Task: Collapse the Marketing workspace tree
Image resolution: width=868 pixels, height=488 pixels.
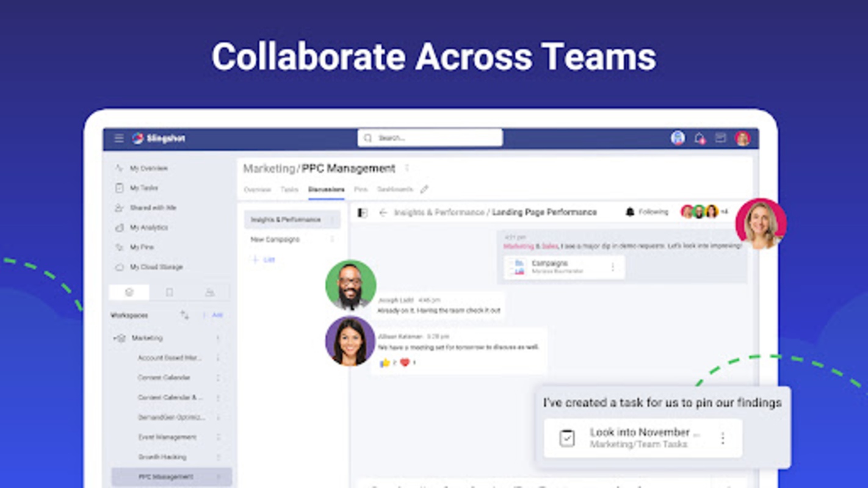Action: click(115, 338)
